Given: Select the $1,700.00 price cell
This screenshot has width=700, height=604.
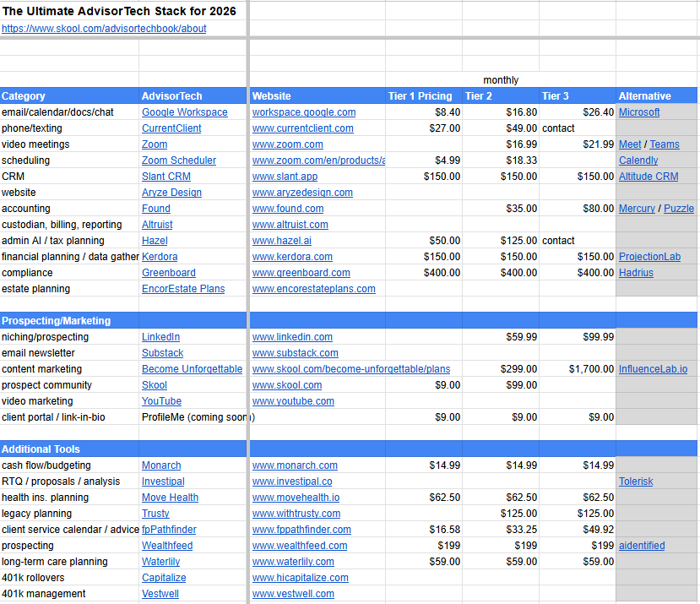Looking at the screenshot, I should 578,369.
